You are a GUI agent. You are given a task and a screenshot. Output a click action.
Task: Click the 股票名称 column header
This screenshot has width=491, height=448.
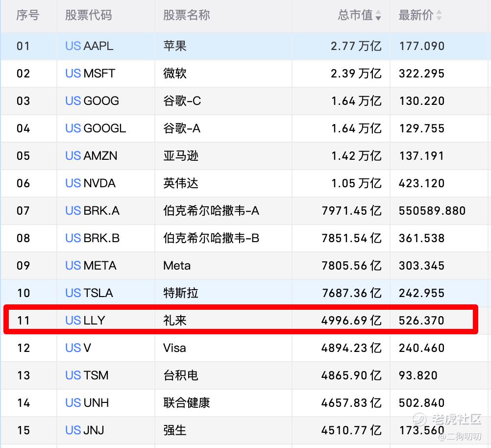click(x=186, y=15)
